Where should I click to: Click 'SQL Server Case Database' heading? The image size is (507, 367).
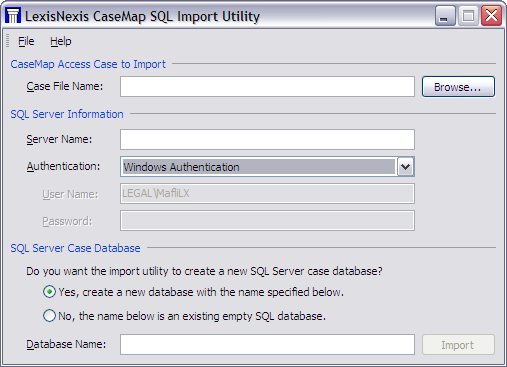[75, 248]
